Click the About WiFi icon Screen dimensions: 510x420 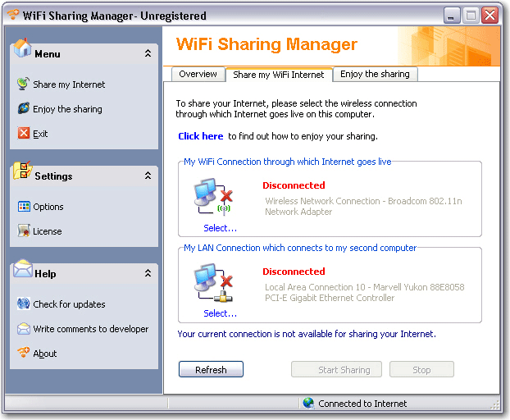[24, 353]
